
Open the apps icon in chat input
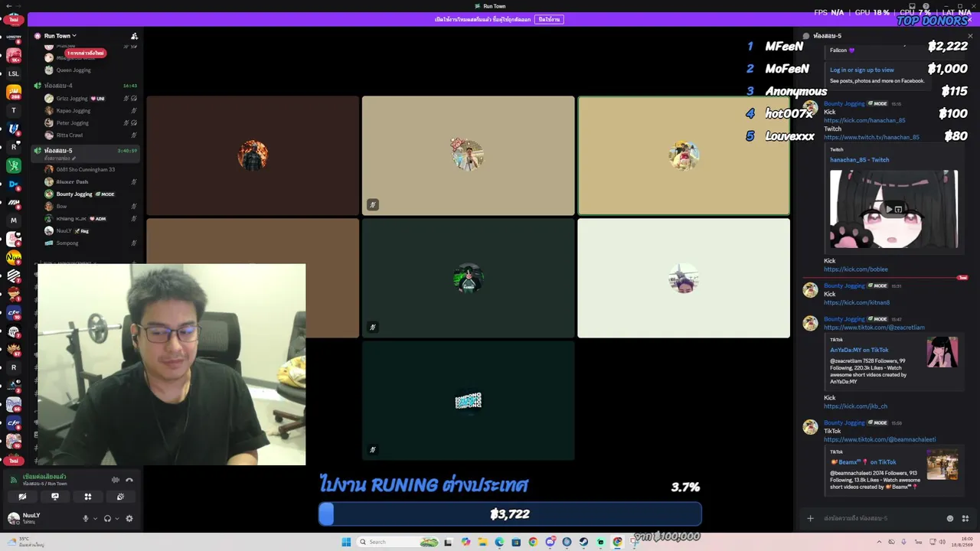click(x=965, y=518)
